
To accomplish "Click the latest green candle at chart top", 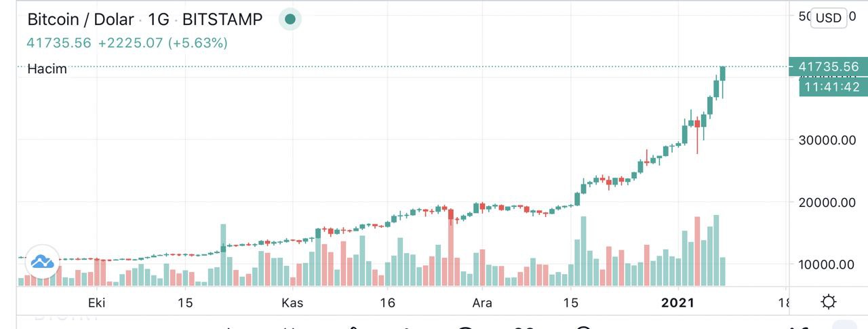I will [724, 73].
